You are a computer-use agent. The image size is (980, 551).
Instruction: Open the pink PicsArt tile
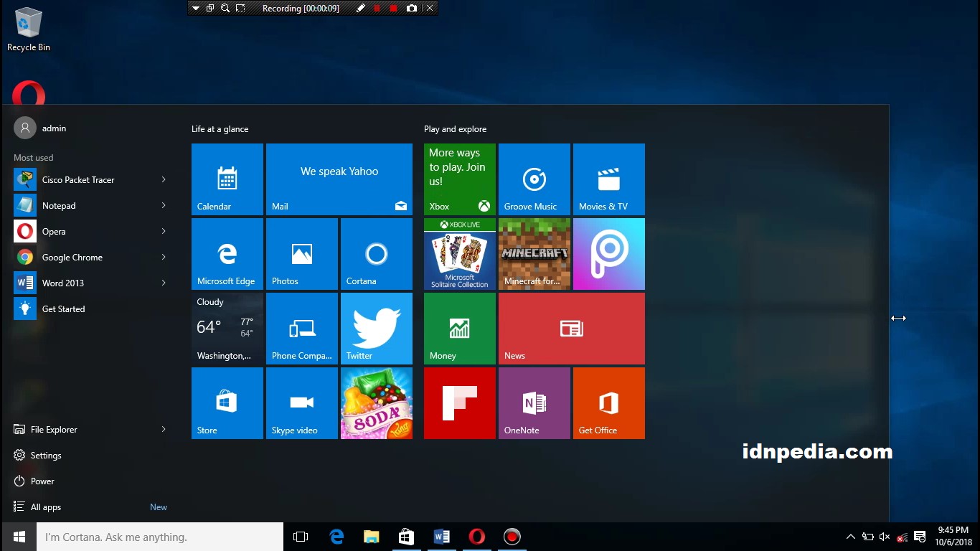coord(609,254)
